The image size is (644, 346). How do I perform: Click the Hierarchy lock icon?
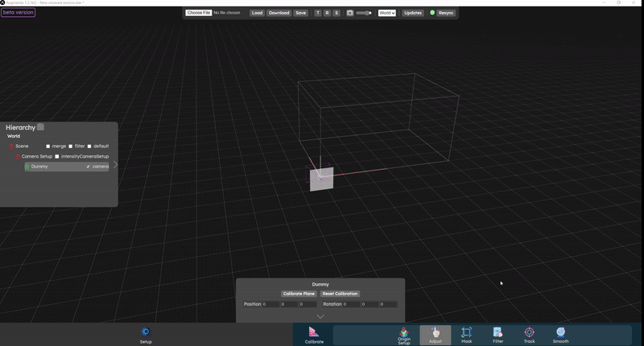[40, 127]
